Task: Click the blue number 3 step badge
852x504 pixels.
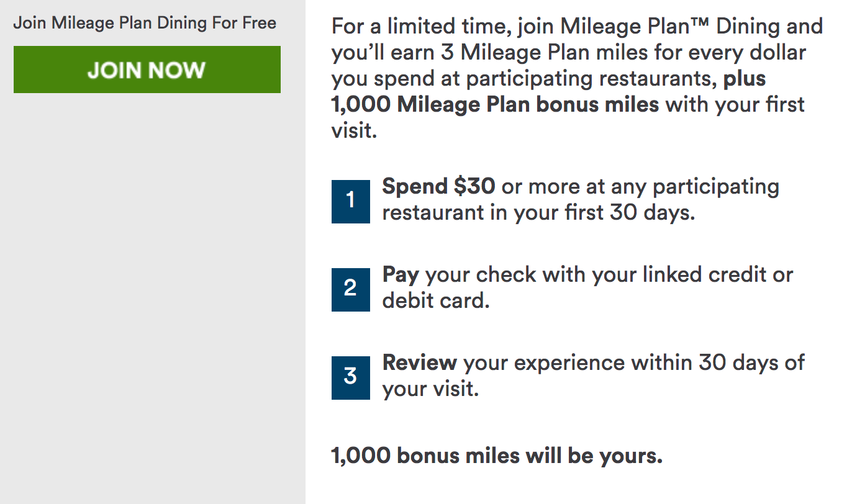Action: (x=350, y=376)
